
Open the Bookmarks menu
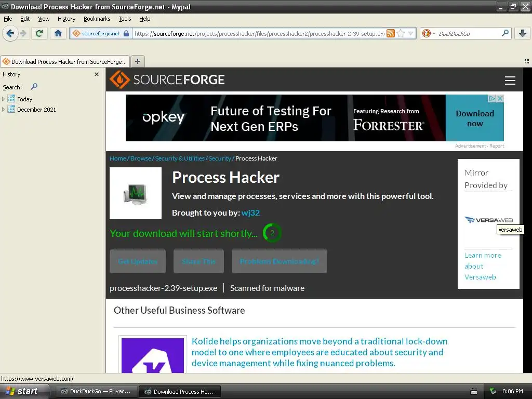click(x=97, y=19)
